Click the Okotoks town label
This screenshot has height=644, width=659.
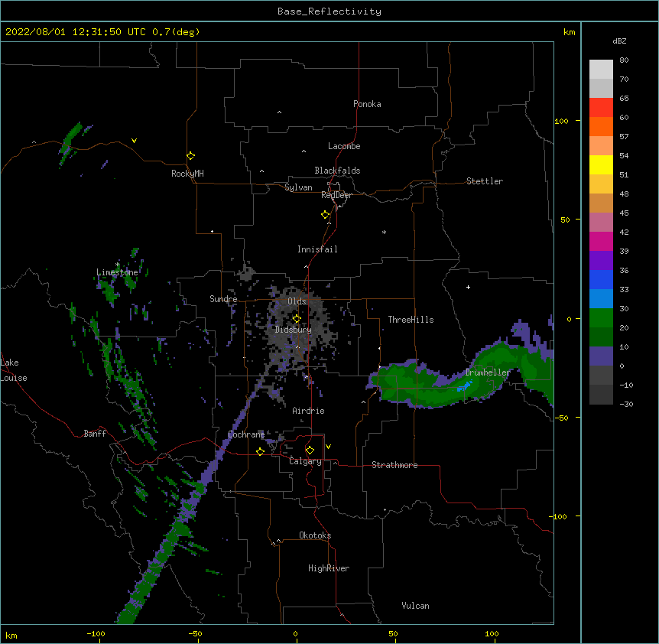315,535
